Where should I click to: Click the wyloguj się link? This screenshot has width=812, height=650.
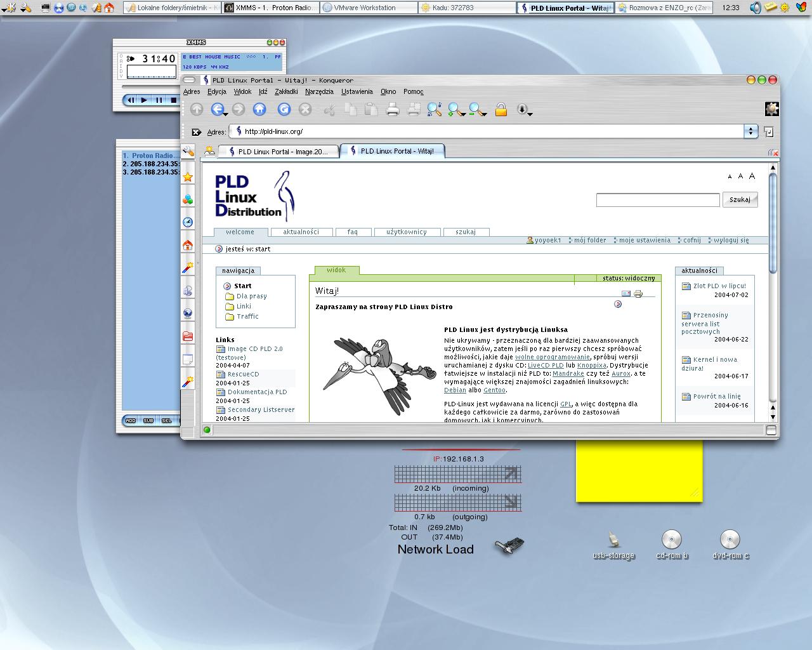tap(731, 241)
